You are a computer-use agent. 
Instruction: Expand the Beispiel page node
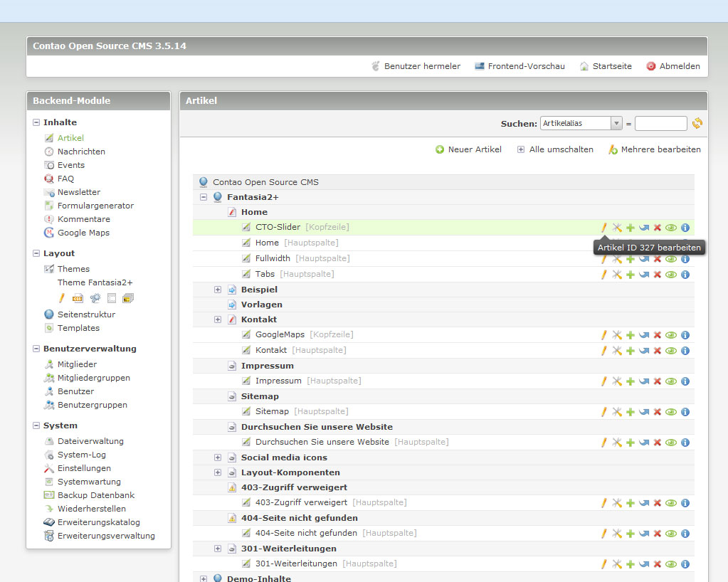point(218,290)
